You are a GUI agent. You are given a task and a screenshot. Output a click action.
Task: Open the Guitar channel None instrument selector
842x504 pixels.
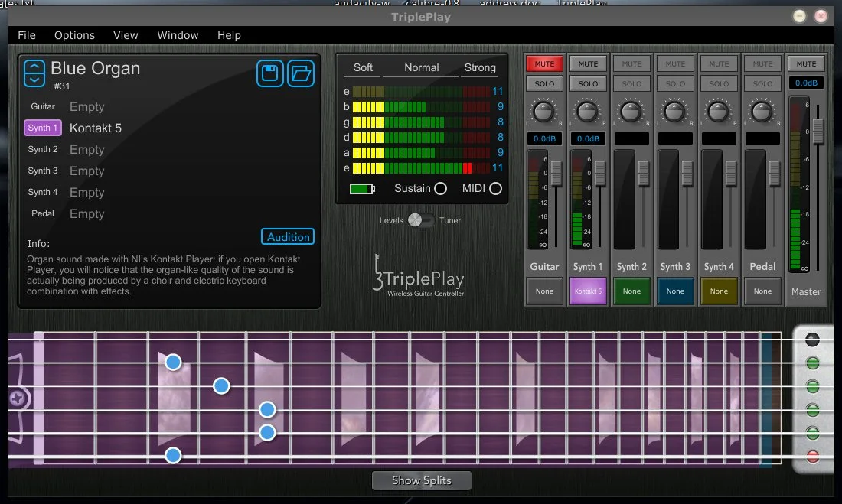coord(544,291)
